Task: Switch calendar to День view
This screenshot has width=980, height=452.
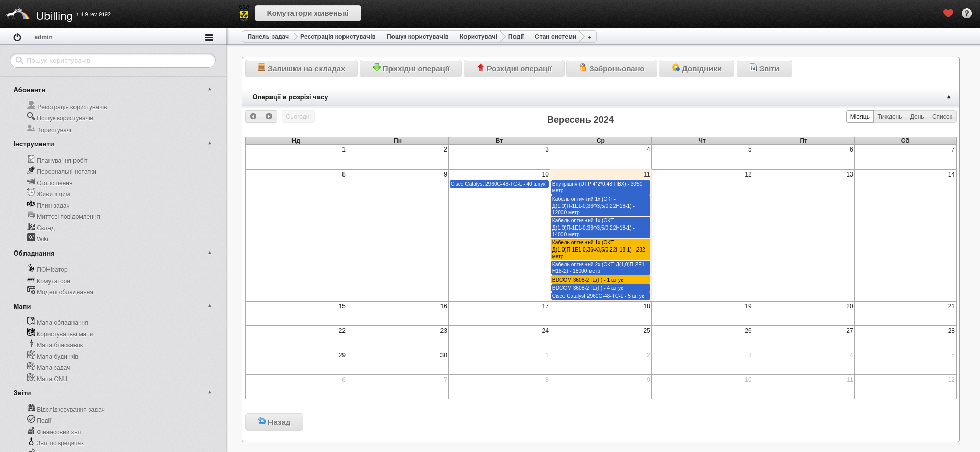Action: point(916,117)
